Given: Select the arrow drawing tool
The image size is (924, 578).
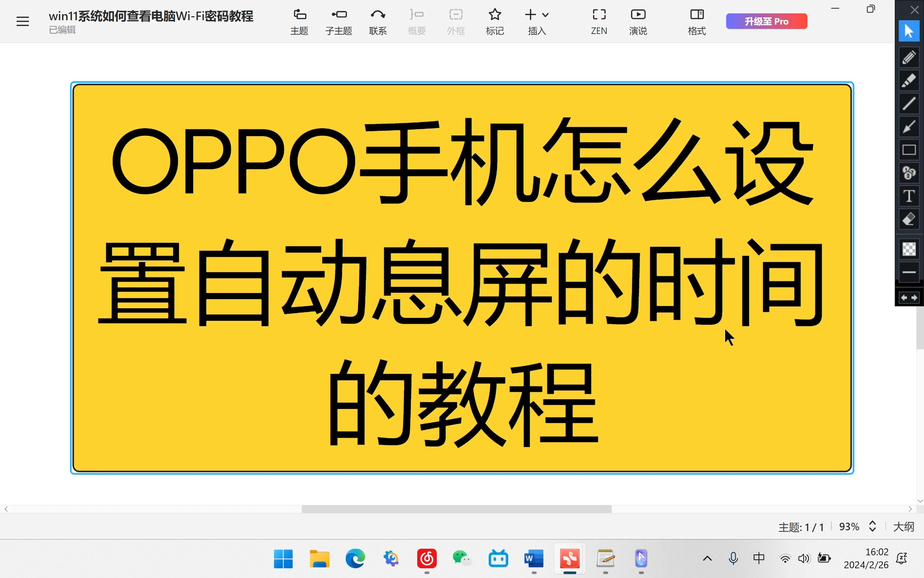Looking at the screenshot, I should [909, 127].
